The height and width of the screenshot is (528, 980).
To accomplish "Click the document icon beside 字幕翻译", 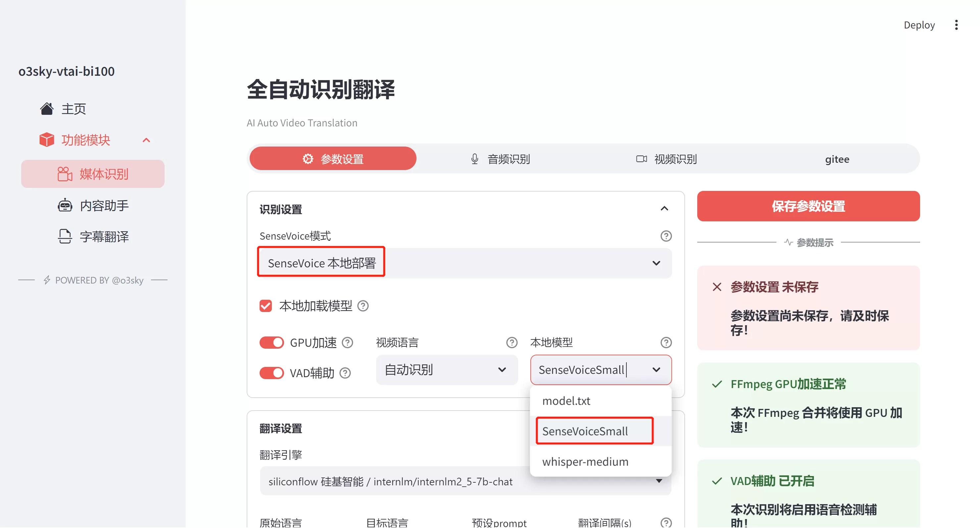I will [x=65, y=237].
